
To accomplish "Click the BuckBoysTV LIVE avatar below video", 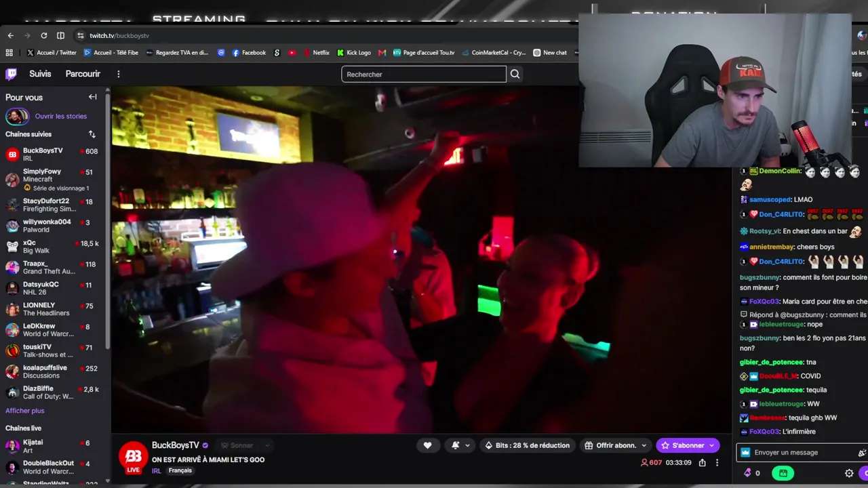I will click(134, 457).
